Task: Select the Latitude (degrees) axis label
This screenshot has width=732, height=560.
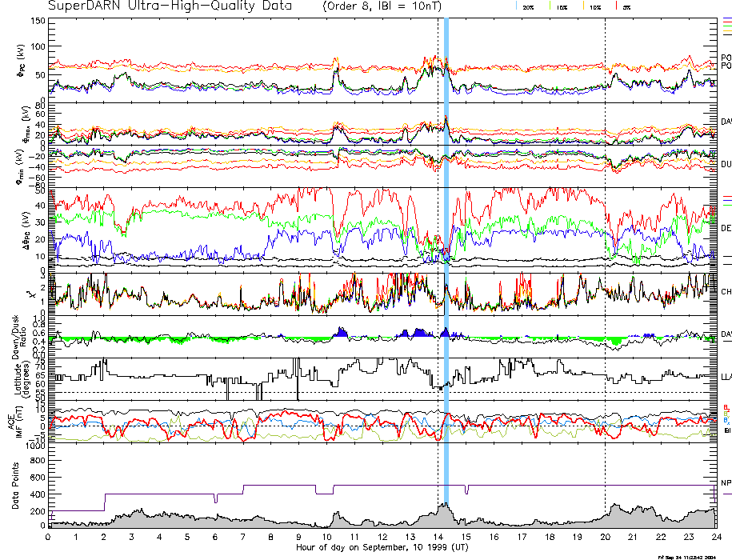Action: pyautogui.click(x=18, y=378)
